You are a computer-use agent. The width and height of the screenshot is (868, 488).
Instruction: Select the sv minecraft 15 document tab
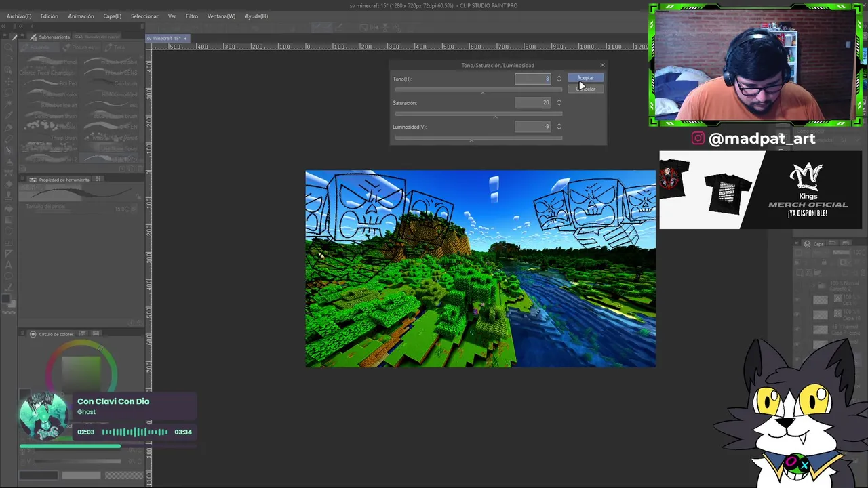[x=167, y=38]
